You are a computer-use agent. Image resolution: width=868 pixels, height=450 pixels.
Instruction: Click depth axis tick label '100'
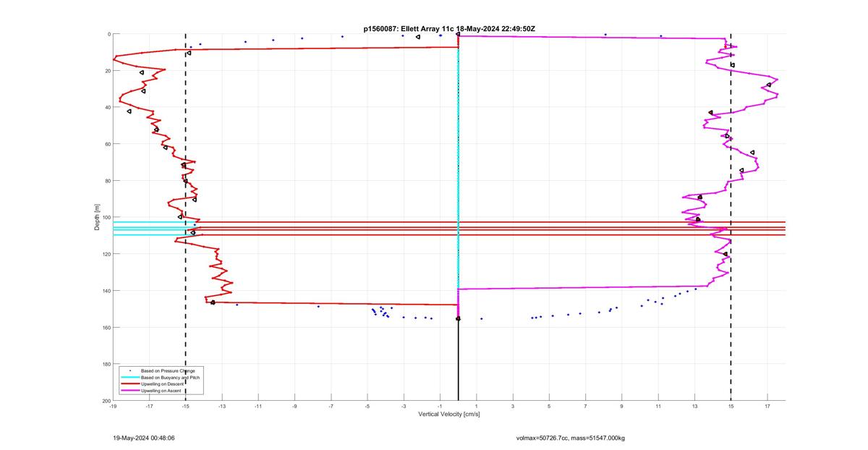[x=106, y=217]
